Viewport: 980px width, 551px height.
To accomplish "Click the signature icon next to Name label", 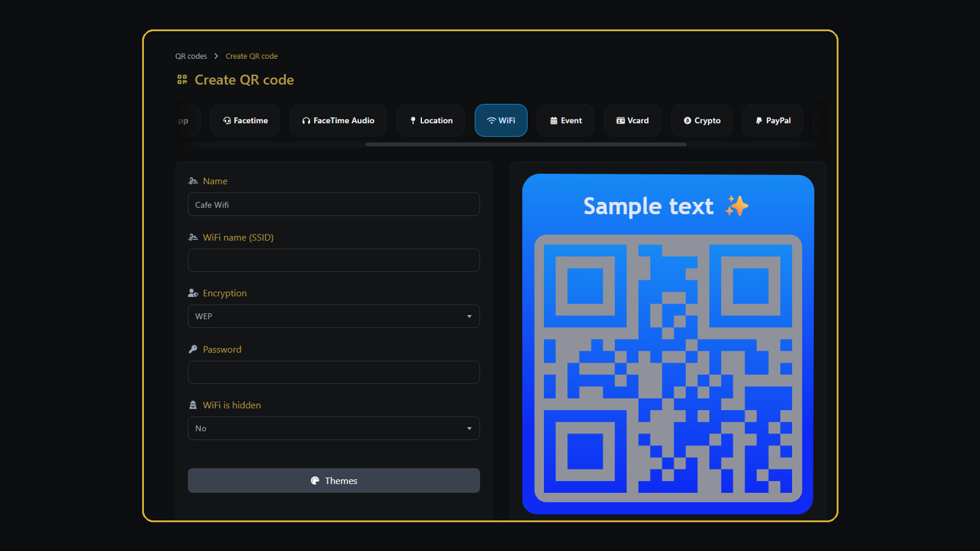I will pyautogui.click(x=193, y=181).
